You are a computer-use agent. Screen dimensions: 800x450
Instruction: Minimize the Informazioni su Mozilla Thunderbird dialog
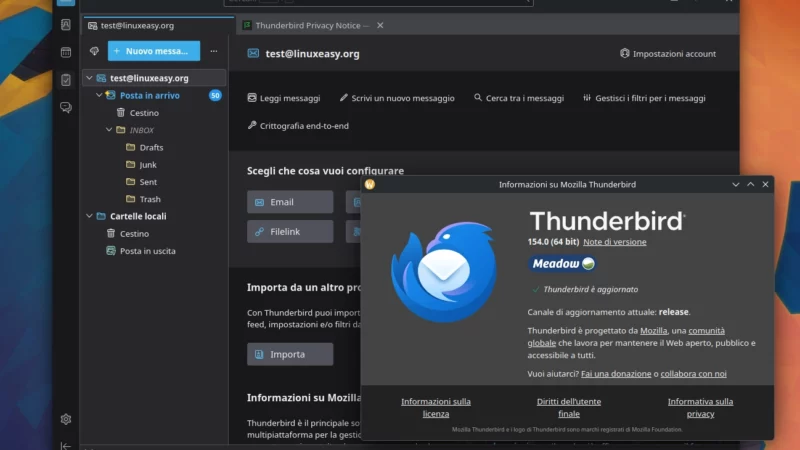point(736,185)
